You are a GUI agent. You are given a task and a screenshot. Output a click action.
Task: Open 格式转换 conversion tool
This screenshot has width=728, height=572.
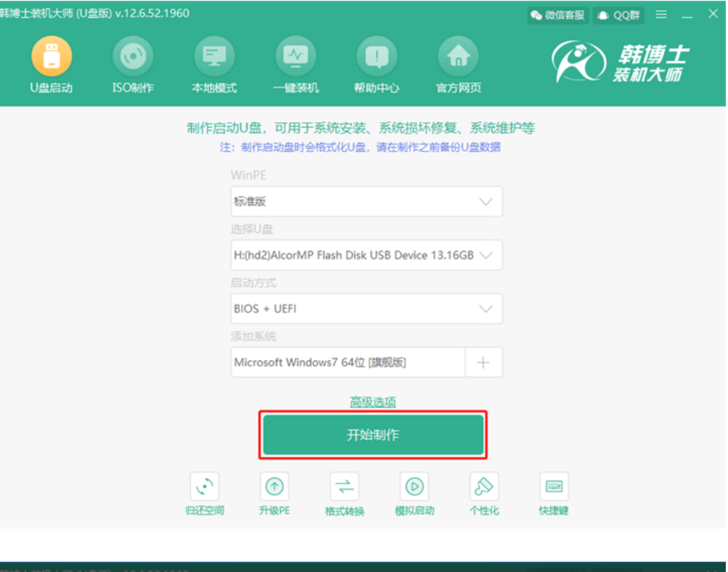pyautogui.click(x=344, y=486)
